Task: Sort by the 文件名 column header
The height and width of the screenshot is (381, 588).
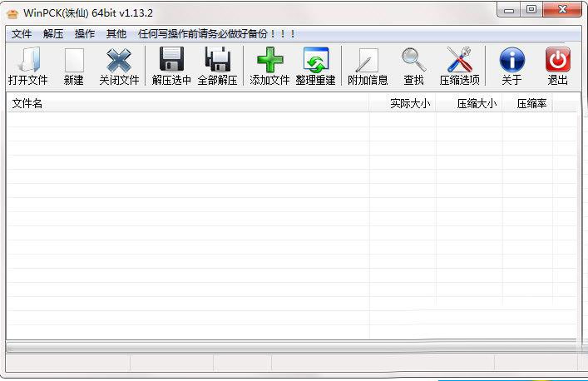Action: coord(187,103)
